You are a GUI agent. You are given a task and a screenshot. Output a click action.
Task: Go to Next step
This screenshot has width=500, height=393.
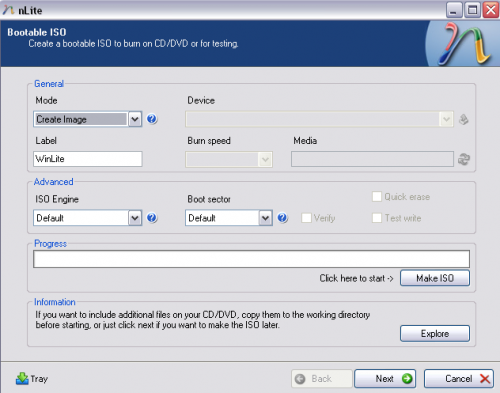click(385, 379)
